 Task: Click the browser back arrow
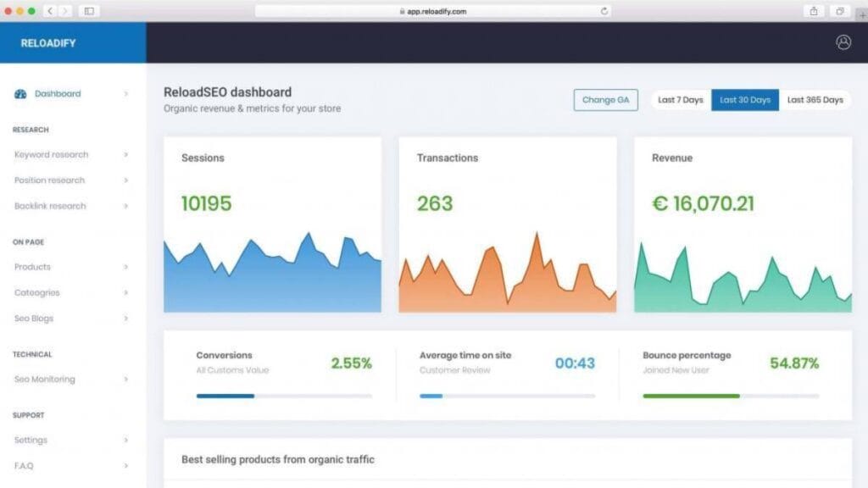coord(50,11)
